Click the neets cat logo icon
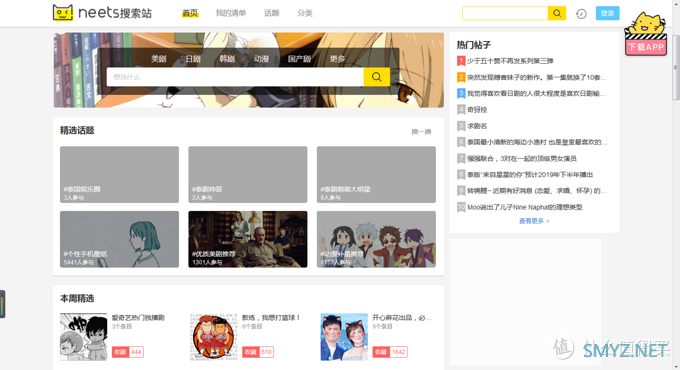This screenshot has height=370, width=680. tap(63, 13)
